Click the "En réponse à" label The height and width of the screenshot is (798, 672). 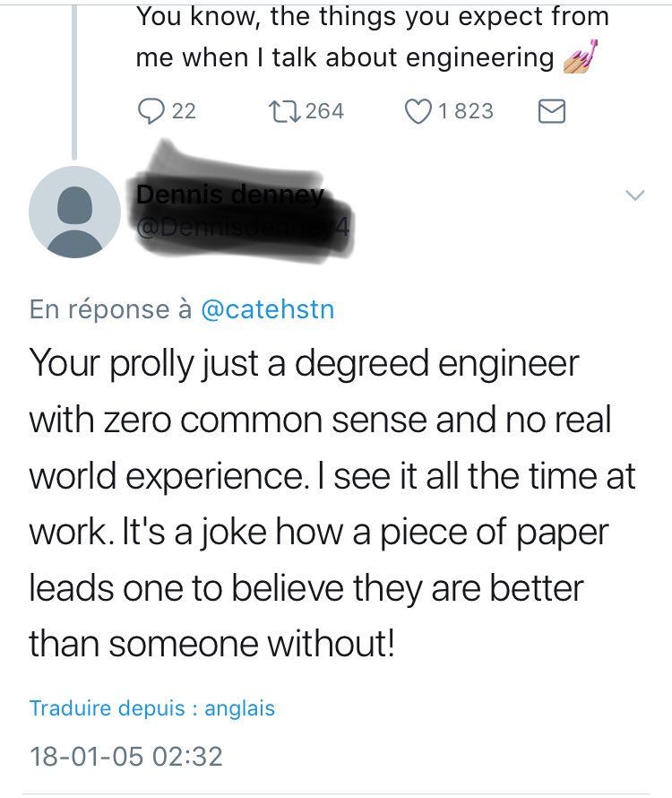[111, 309]
